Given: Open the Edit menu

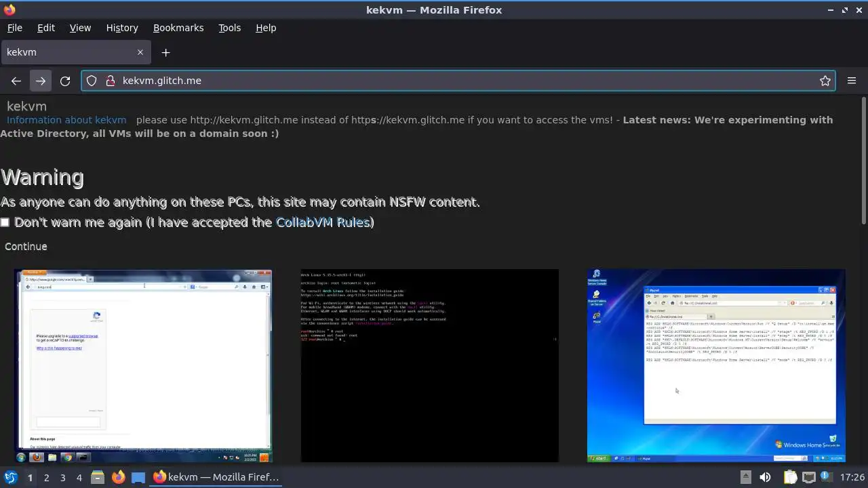Looking at the screenshot, I should [46, 28].
